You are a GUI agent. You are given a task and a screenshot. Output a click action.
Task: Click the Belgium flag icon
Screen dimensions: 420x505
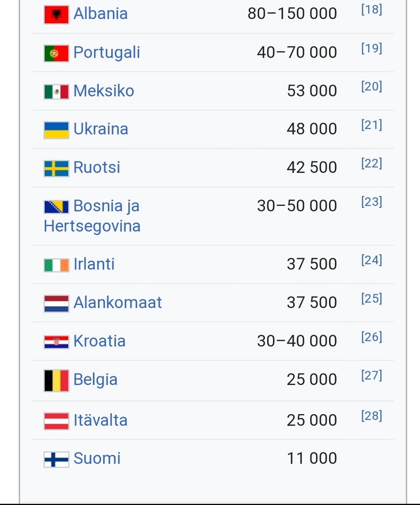click(x=56, y=381)
